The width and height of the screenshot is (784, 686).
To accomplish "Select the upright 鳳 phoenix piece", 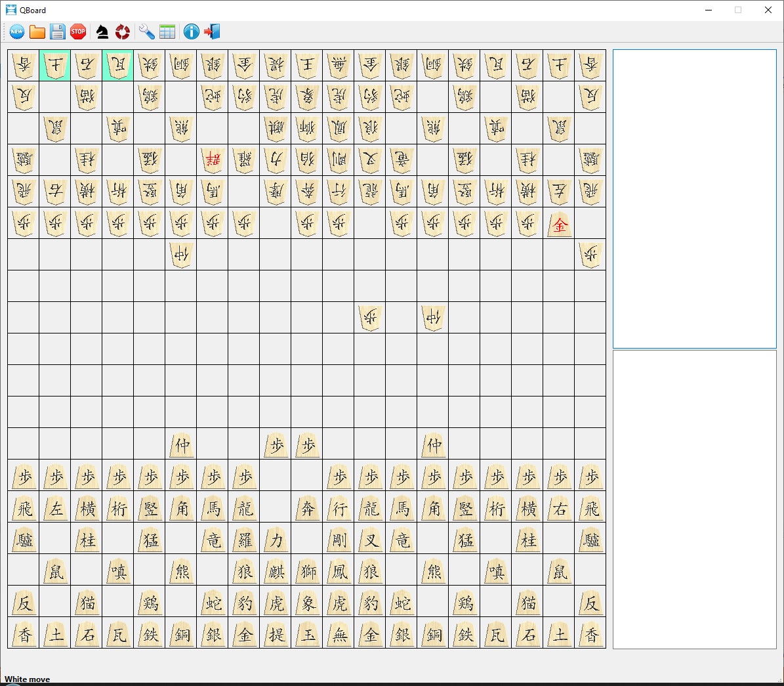I will (339, 570).
